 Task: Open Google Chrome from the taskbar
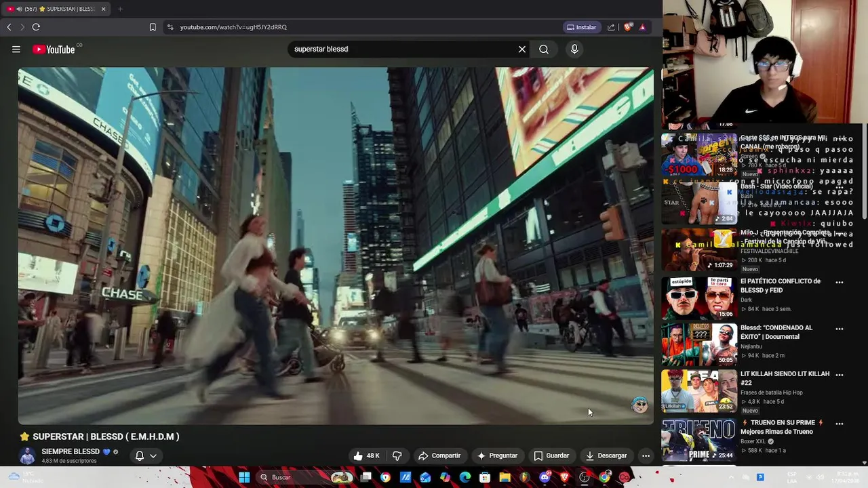pos(604,477)
